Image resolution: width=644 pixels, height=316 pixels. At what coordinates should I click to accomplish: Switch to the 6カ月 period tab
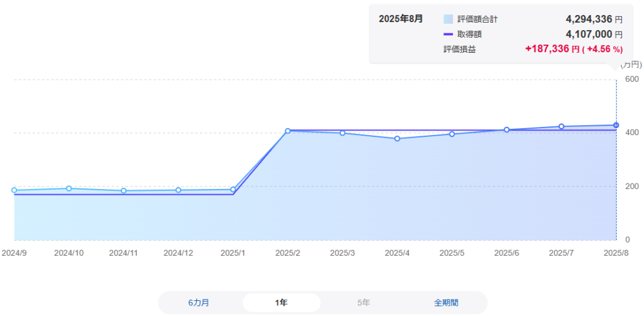coord(199,303)
